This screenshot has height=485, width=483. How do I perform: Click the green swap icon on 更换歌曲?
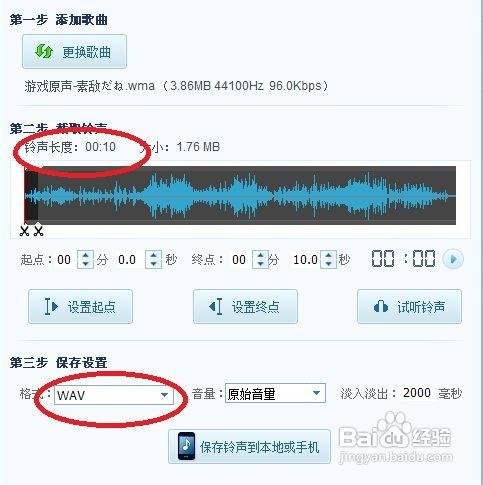tap(44, 52)
